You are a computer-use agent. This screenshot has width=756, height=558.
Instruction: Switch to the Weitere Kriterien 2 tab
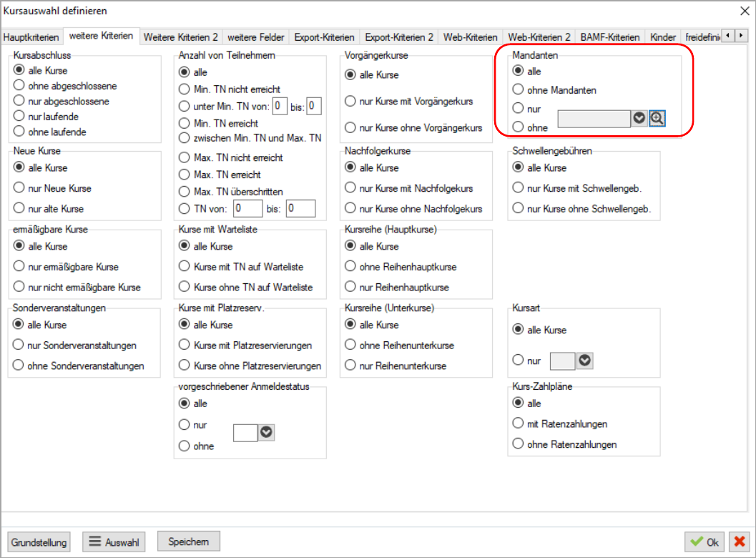181,37
